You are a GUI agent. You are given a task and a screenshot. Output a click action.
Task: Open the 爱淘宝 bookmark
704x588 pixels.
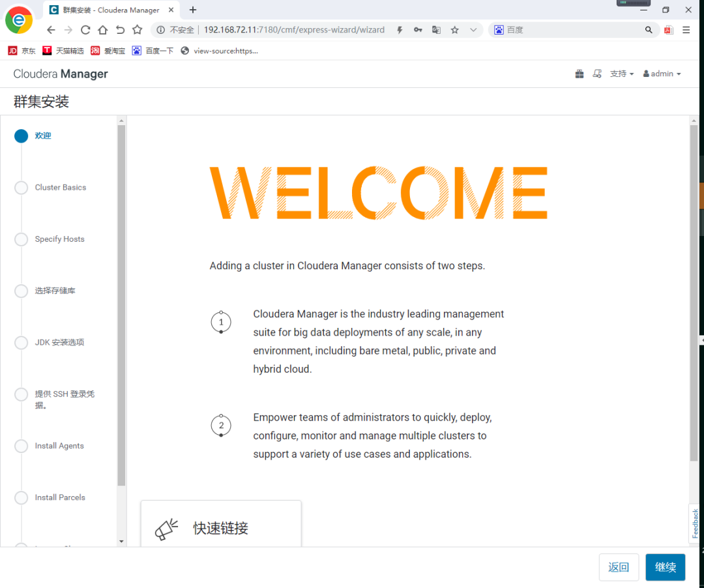[108, 51]
